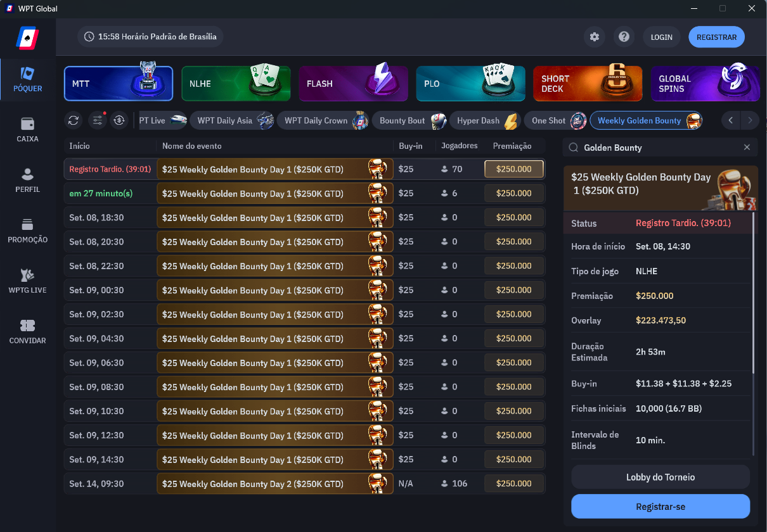Open the tournament filter settings icon
This screenshot has height=532, width=767.
click(96, 120)
